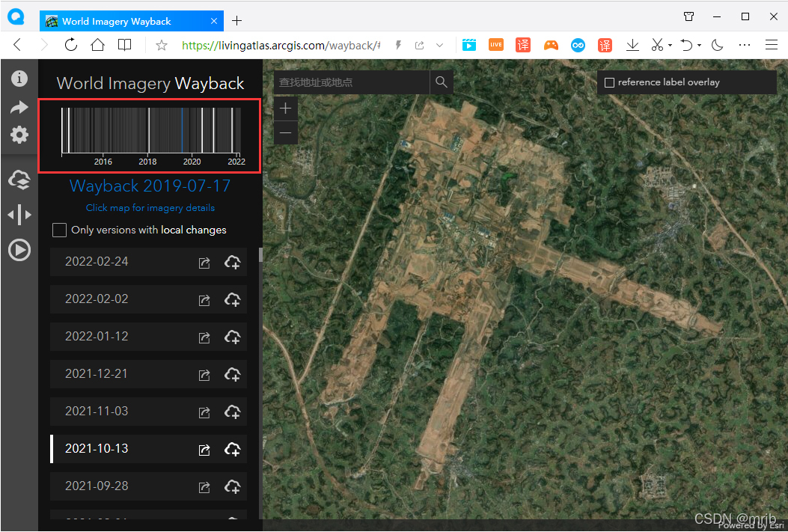This screenshot has height=532, width=788.
Task: Click the 2018 white marker on timeline
Action: coord(149,130)
